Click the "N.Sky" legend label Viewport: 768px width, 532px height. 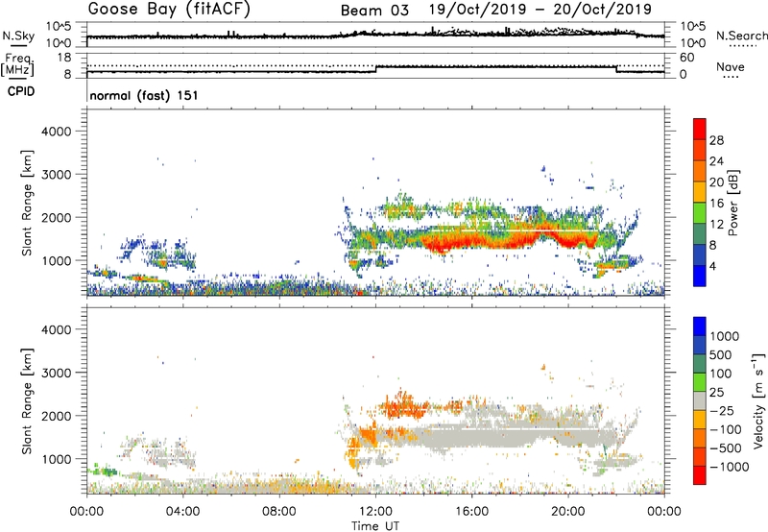click(18, 36)
